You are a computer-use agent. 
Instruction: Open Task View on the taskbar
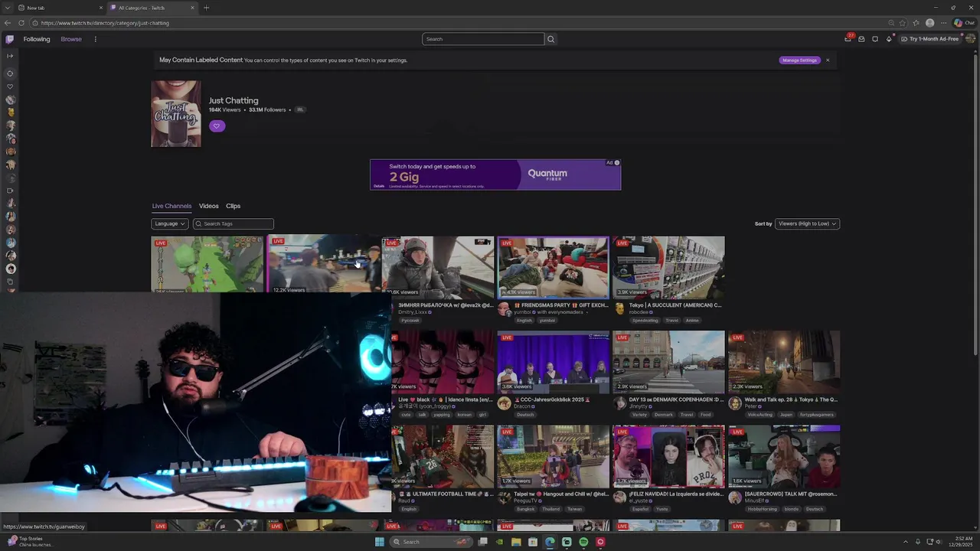point(483,542)
